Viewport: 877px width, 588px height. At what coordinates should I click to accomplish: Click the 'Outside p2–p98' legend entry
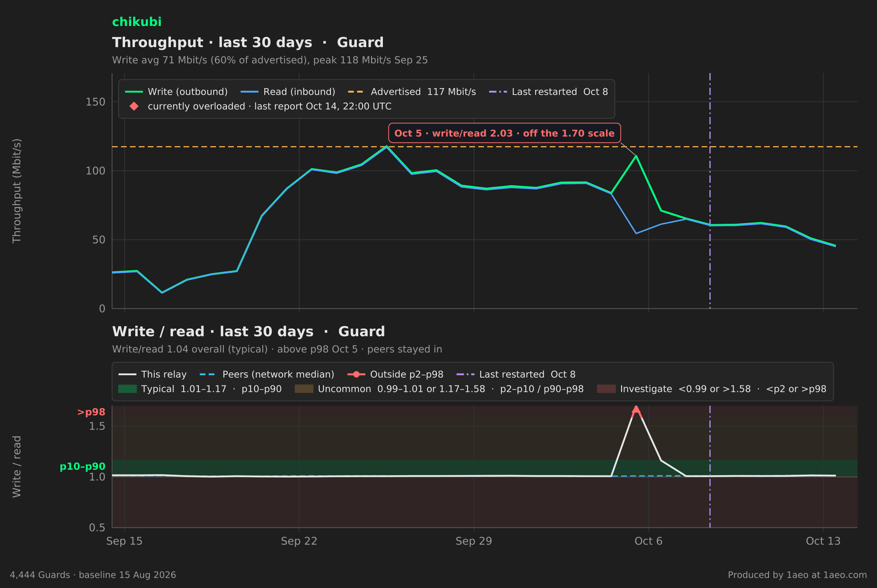point(395,374)
